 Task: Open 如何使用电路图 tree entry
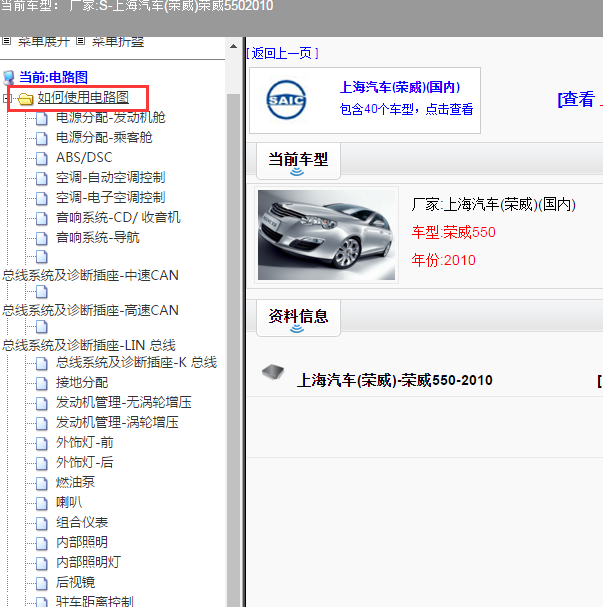point(83,98)
